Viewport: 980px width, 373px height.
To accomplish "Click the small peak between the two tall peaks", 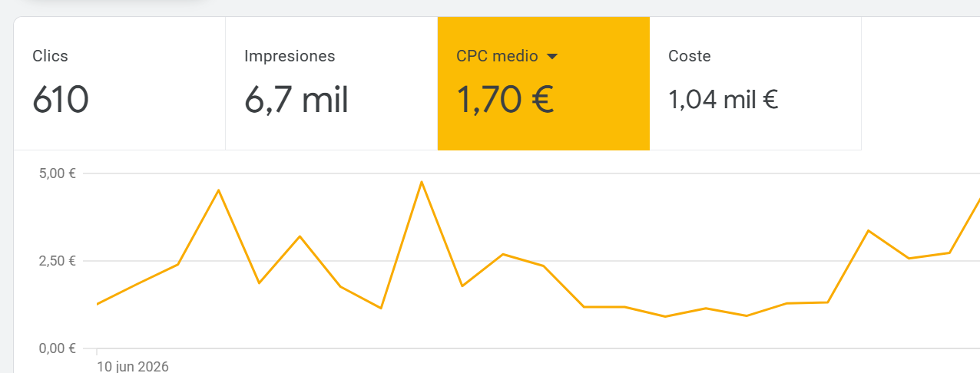I will (300, 236).
